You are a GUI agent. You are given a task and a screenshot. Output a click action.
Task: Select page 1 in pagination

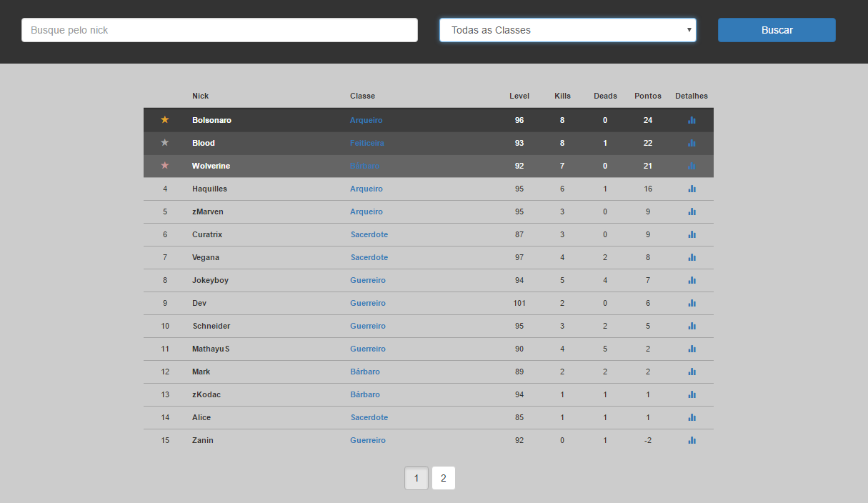416,478
